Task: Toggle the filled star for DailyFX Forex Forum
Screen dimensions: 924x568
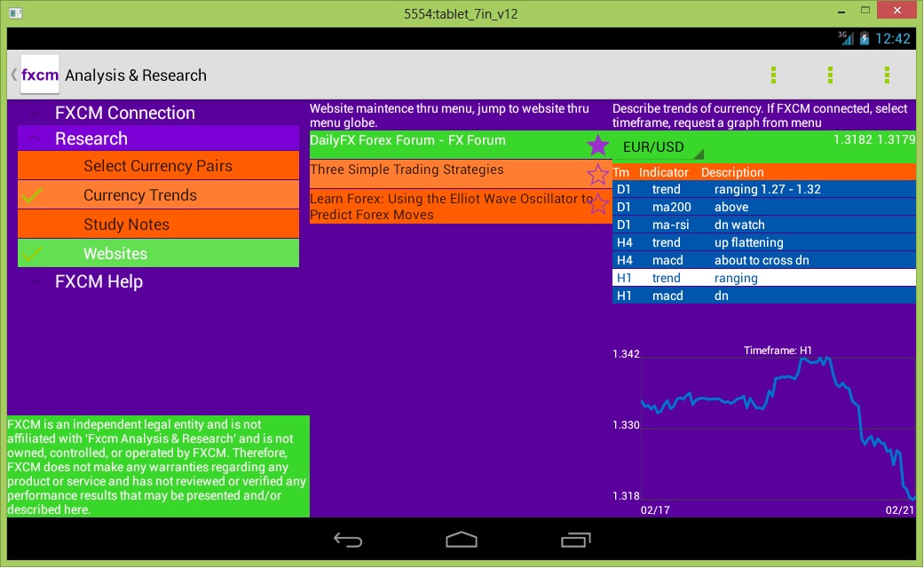Action: point(597,145)
